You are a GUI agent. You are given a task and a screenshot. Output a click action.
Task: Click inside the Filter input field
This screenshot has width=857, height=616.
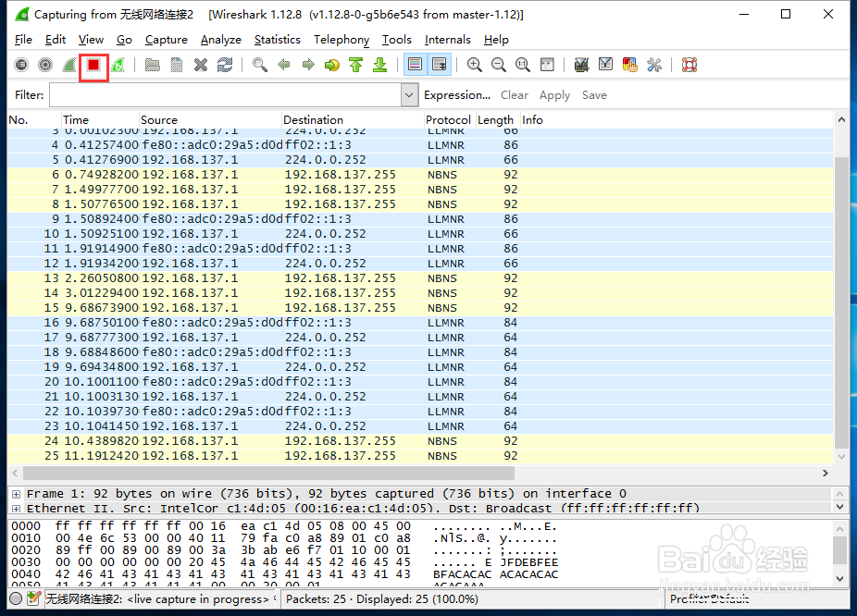(x=225, y=95)
